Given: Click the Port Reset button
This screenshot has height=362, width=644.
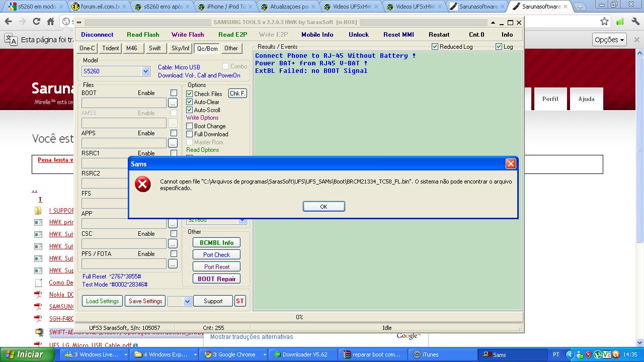Looking at the screenshot, I should pyautogui.click(x=216, y=266).
